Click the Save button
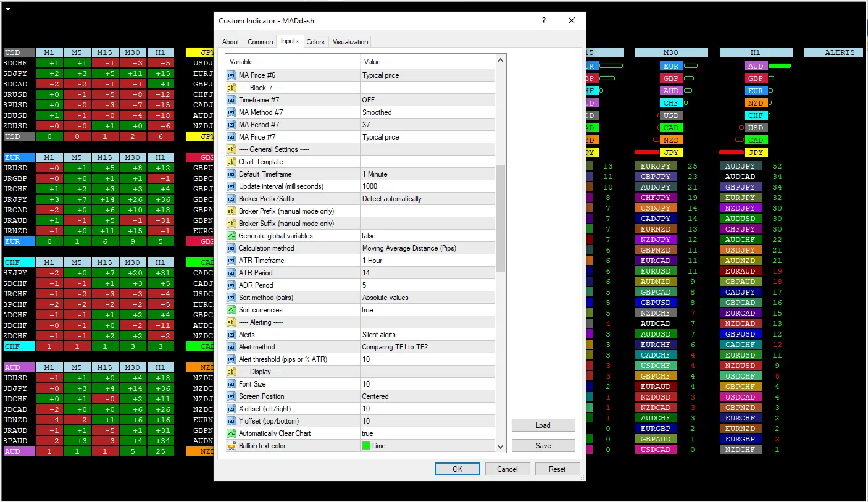The height and width of the screenshot is (502, 868). pos(543,446)
